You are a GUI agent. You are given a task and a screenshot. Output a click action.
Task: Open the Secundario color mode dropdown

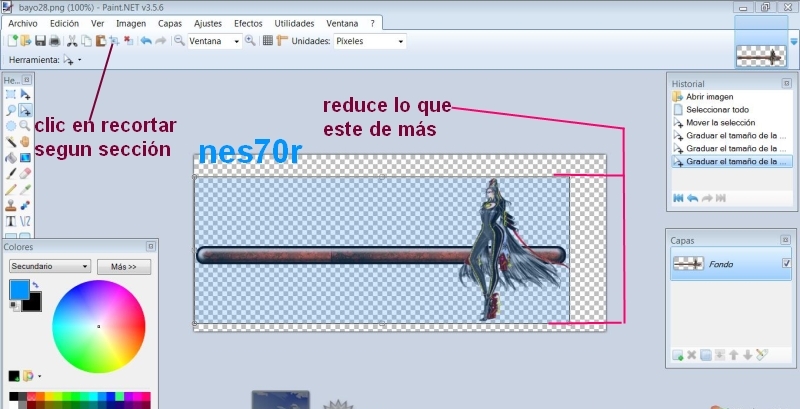pyautogui.click(x=50, y=266)
